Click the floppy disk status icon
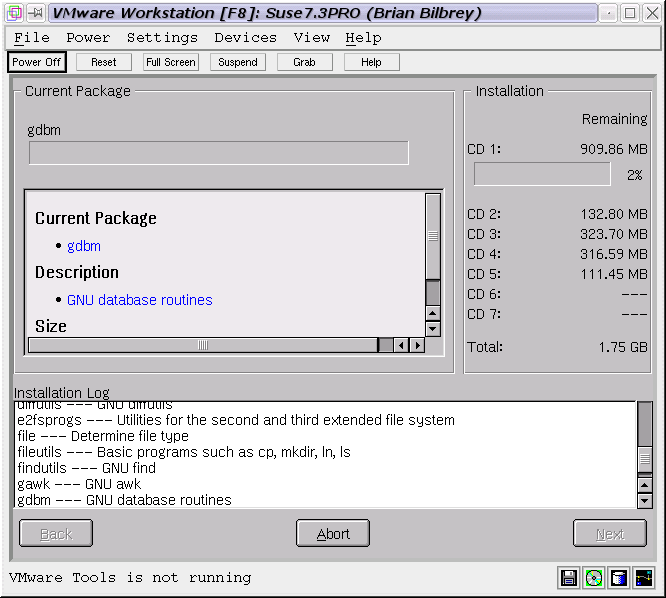The width and height of the screenshot is (666, 598). [x=569, y=578]
